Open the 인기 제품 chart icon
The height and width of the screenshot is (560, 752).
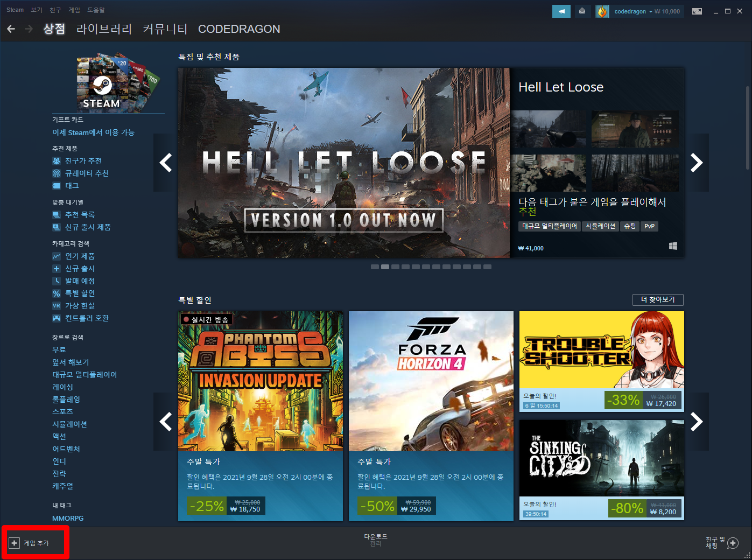57,256
